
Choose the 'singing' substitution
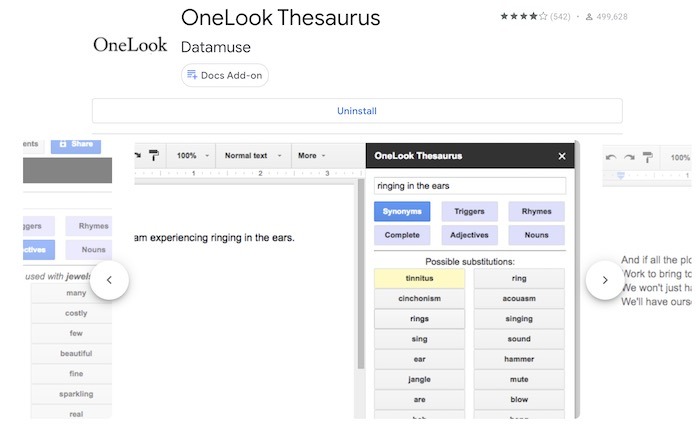pos(519,319)
